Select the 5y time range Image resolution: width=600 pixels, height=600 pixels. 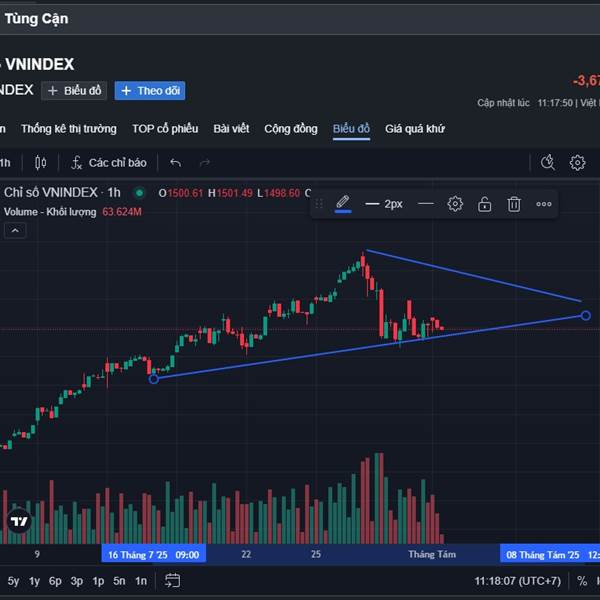point(13,581)
